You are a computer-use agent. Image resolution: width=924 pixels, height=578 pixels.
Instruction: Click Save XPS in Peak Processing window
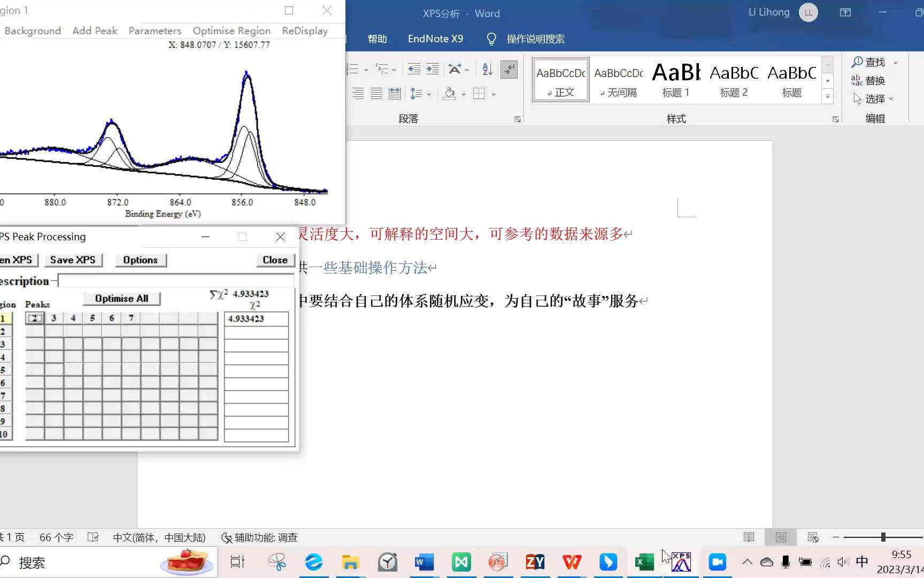pos(73,260)
